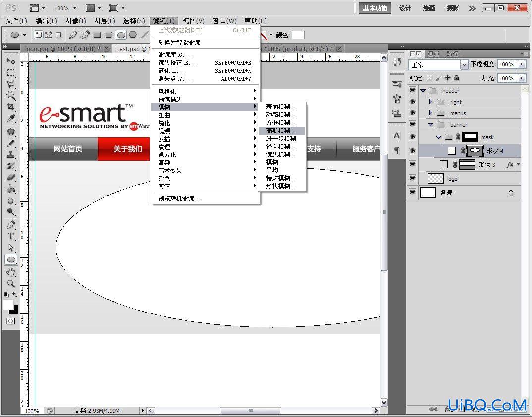
Task: Expand 形状 3 layer effects arrow
Action: [519, 164]
